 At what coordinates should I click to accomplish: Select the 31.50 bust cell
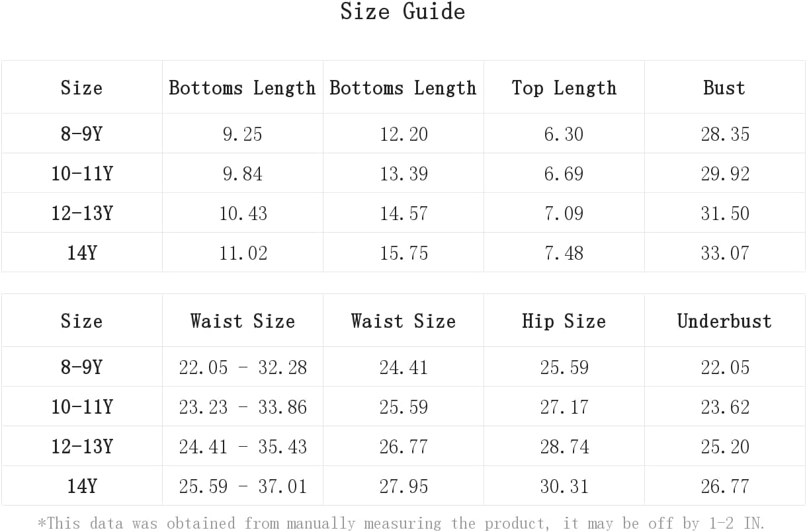tap(725, 213)
